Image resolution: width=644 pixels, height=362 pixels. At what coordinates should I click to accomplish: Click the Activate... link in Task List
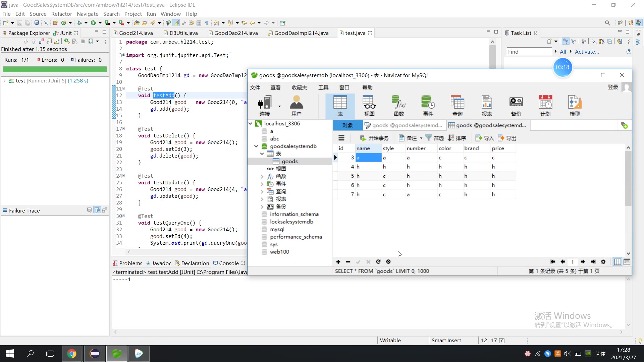[586, 52]
